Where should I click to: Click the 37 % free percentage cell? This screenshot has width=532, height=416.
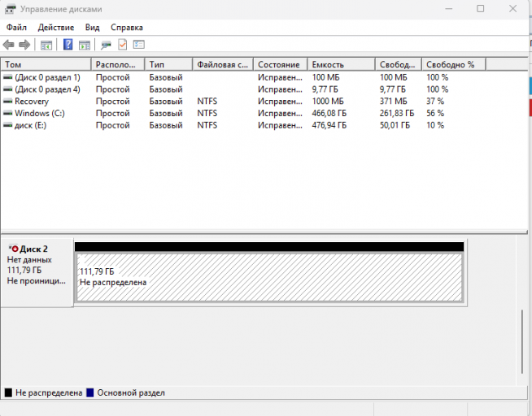click(435, 102)
